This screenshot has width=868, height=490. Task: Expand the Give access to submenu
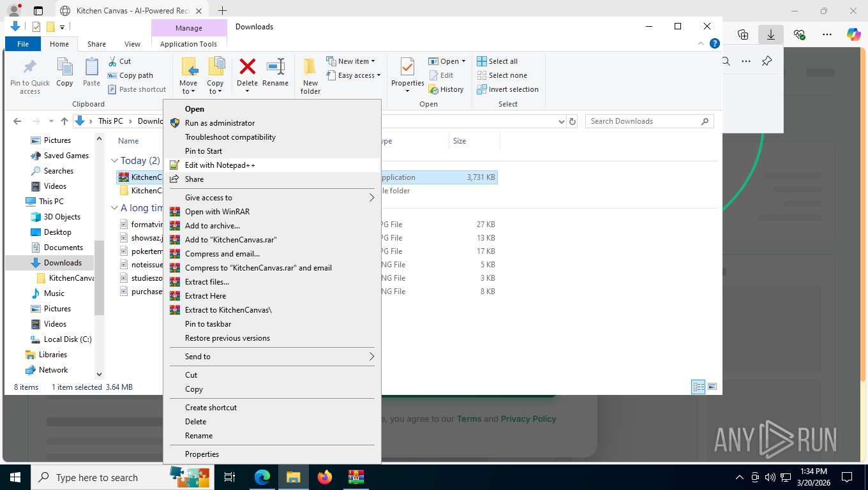point(272,198)
